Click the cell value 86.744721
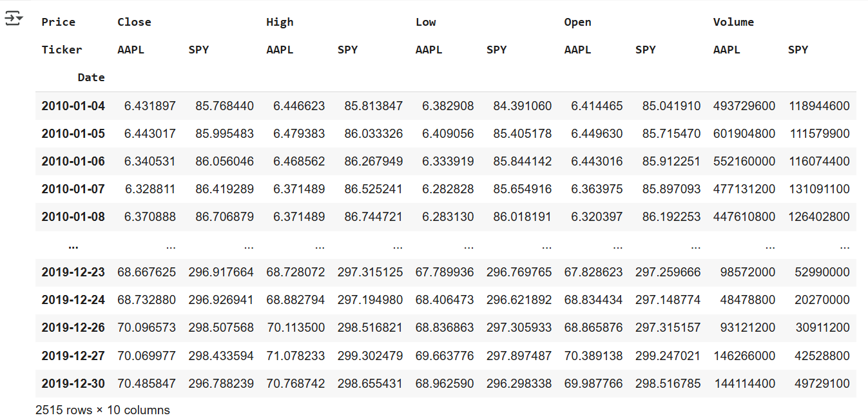 (x=374, y=217)
